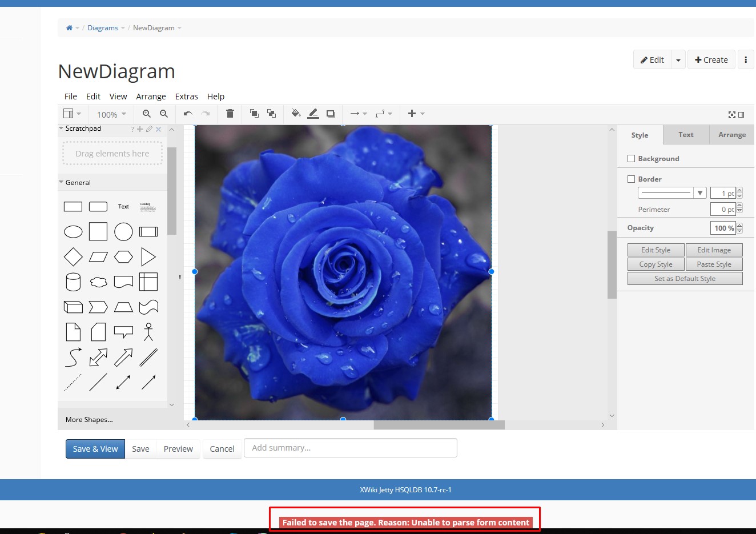Switch to the Arrange tab in format panel
The width and height of the screenshot is (756, 534).
pos(732,135)
